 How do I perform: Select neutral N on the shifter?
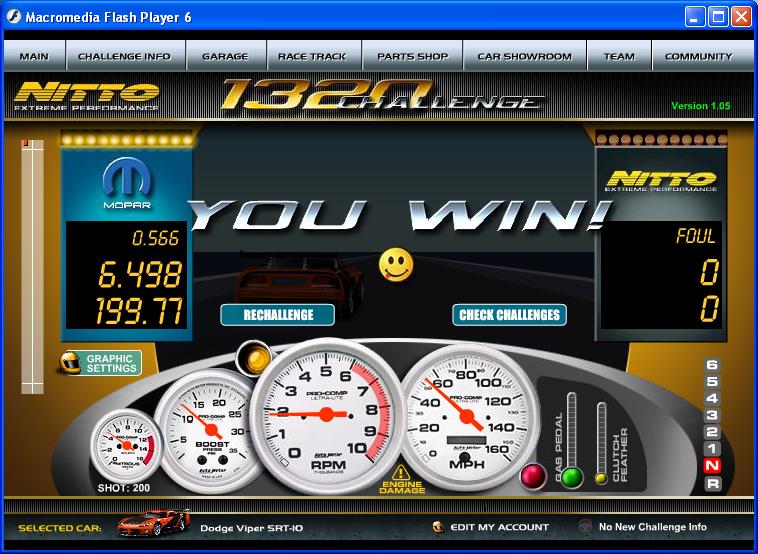click(712, 466)
